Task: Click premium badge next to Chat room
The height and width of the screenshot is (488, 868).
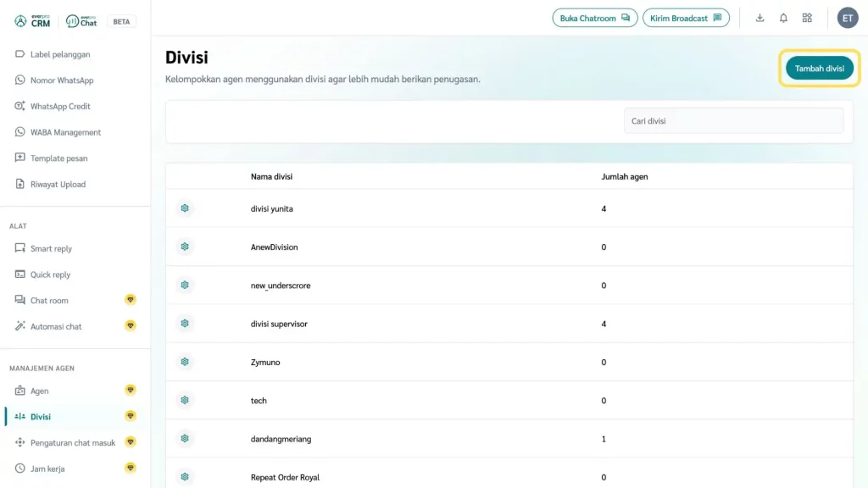Action: click(131, 300)
